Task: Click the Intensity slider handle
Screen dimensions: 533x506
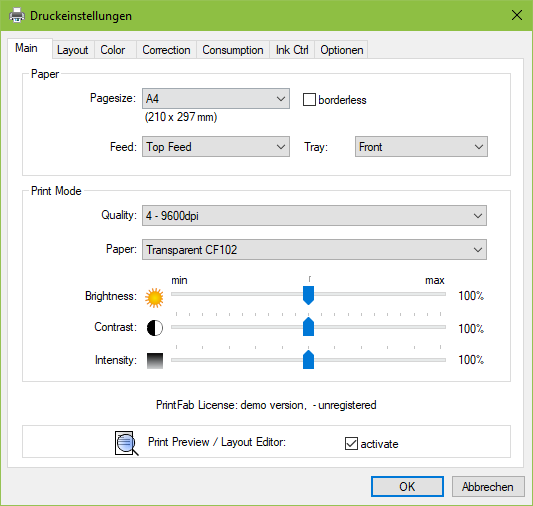Action: click(308, 360)
